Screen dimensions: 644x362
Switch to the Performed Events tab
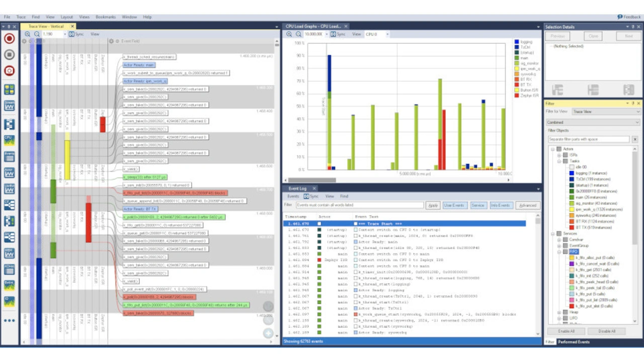click(575, 342)
